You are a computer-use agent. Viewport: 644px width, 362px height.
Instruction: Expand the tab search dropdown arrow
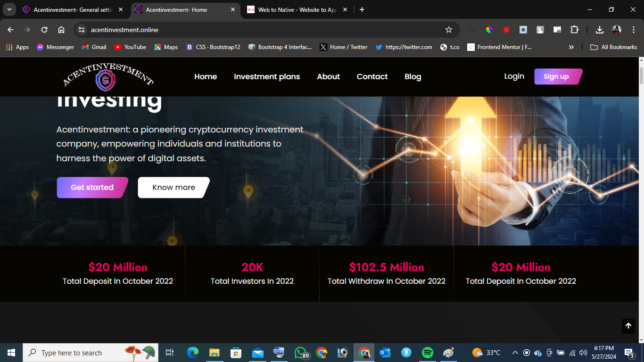[x=9, y=9]
